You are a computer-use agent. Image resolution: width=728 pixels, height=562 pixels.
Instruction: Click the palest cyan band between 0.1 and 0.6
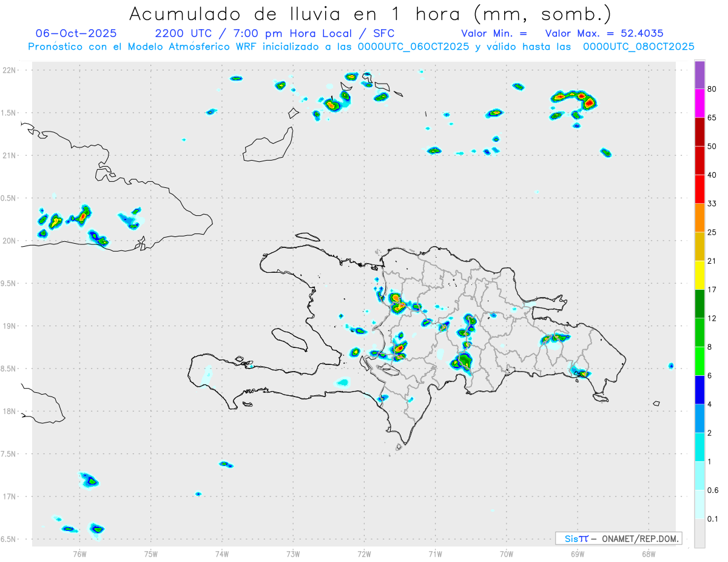699,504
